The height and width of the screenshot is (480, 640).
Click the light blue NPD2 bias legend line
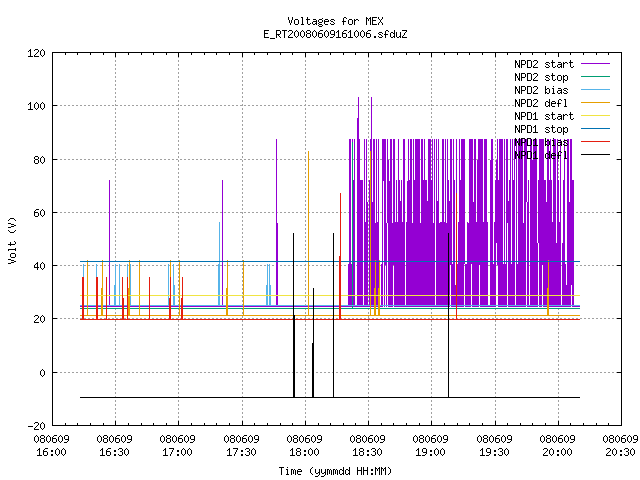(595, 89)
